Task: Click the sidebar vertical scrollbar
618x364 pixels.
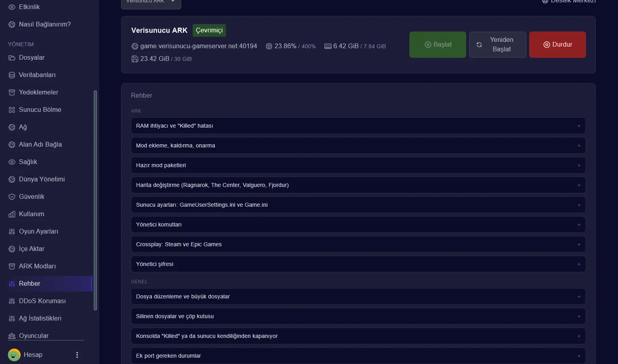Action: [95, 200]
